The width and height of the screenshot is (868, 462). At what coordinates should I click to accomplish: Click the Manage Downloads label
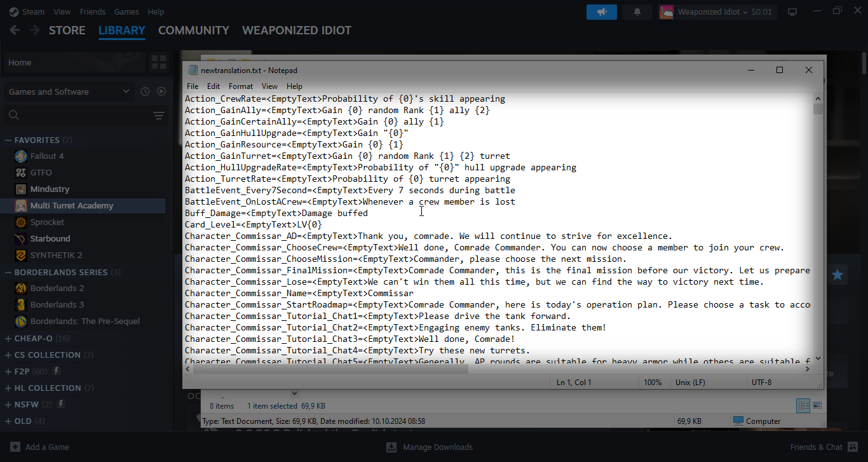(438, 447)
